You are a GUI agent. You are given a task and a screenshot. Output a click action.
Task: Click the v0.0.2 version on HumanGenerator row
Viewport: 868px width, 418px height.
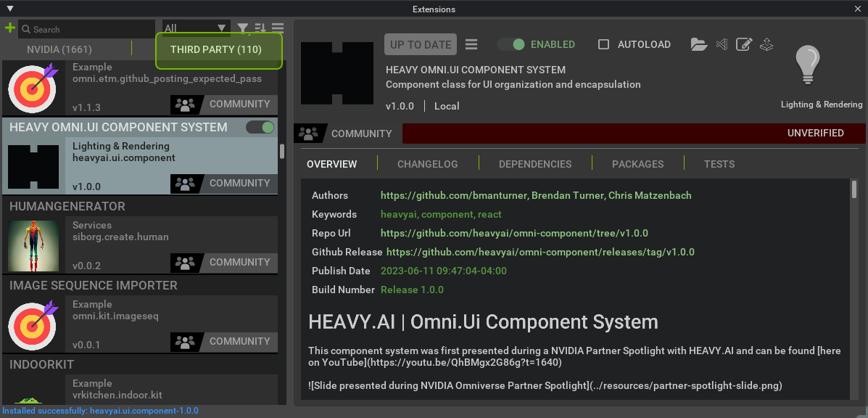(86, 266)
